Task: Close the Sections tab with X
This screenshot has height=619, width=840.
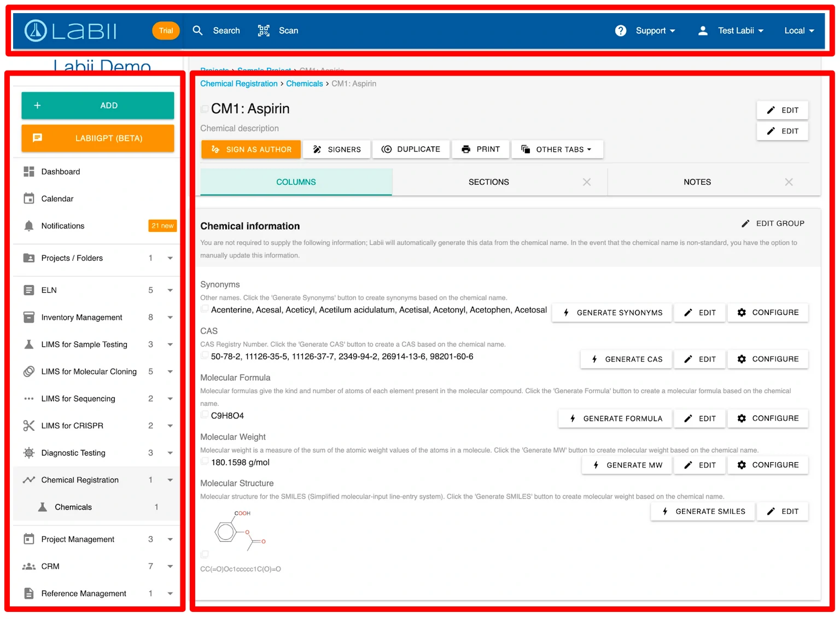Action: (586, 182)
